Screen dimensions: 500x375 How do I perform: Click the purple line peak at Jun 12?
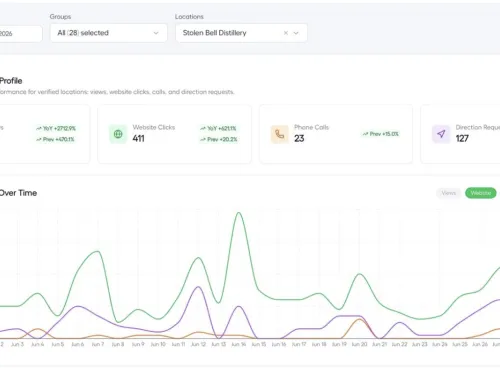coord(198,287)
